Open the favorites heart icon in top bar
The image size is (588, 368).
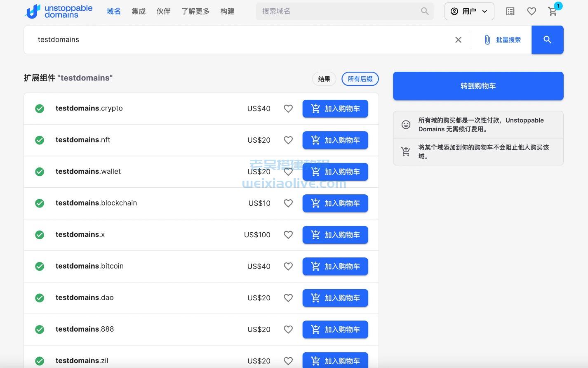(x=532, y=11)
